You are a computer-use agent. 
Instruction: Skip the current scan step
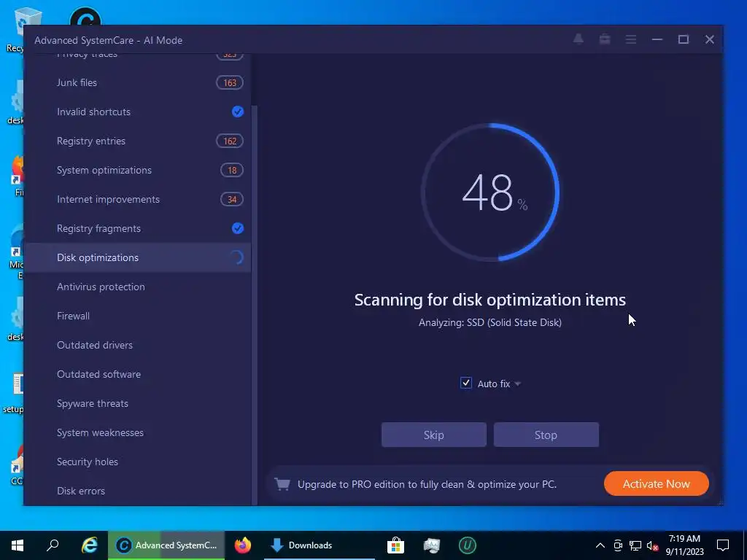tap(433, 435)
